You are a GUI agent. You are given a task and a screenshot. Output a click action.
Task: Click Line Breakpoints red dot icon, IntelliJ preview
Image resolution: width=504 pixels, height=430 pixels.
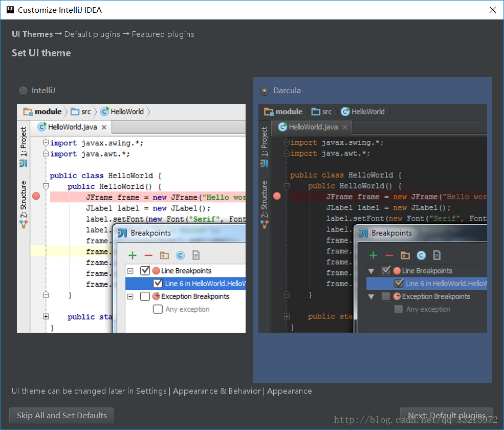tap(156, 271)
